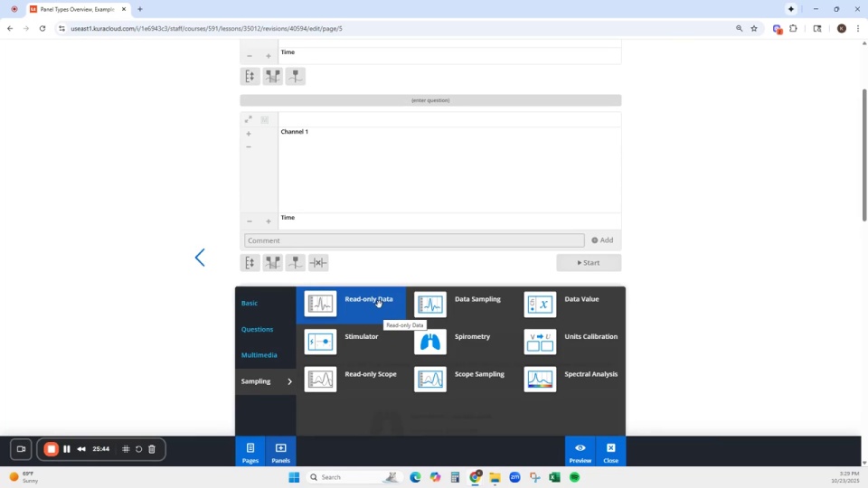The image size is (868, 488).
Task: Select the Read-only Data panel icon
Action: pos(320,305)
